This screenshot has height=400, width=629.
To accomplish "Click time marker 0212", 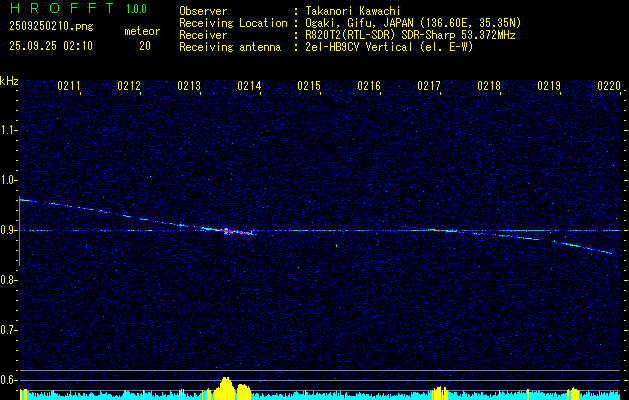I will (x=129, y=86).
